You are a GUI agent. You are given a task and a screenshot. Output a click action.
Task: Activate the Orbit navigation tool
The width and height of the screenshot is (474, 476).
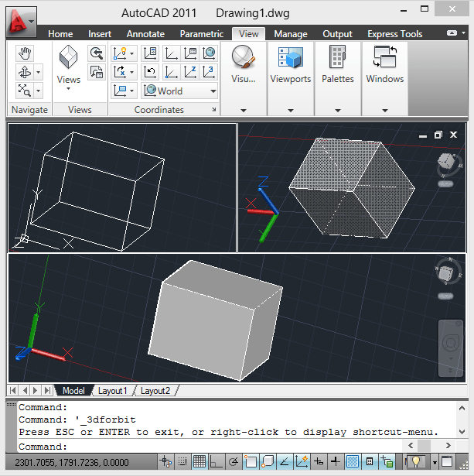click(x=25, y=72)
